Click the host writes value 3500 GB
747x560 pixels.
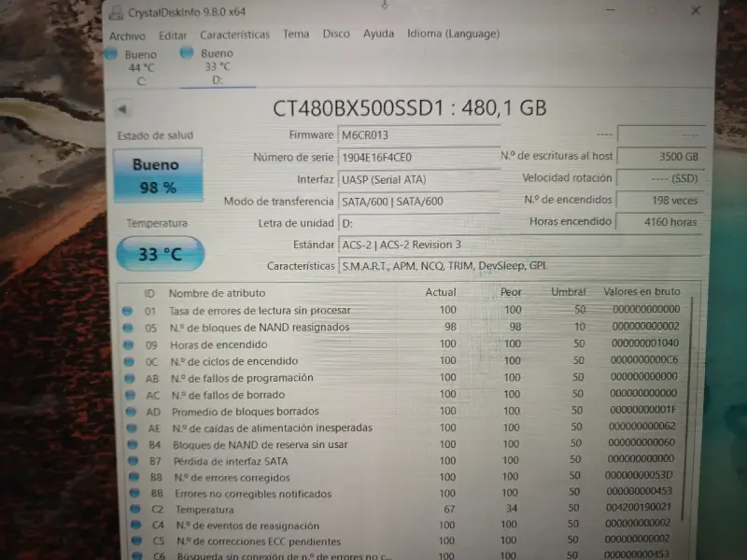(660, 156)
